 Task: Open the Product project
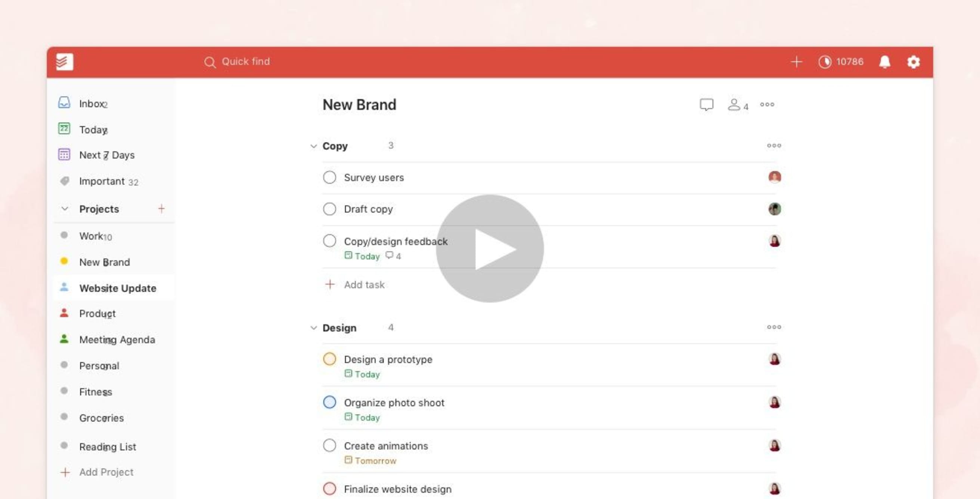click(x=114, y=313)
